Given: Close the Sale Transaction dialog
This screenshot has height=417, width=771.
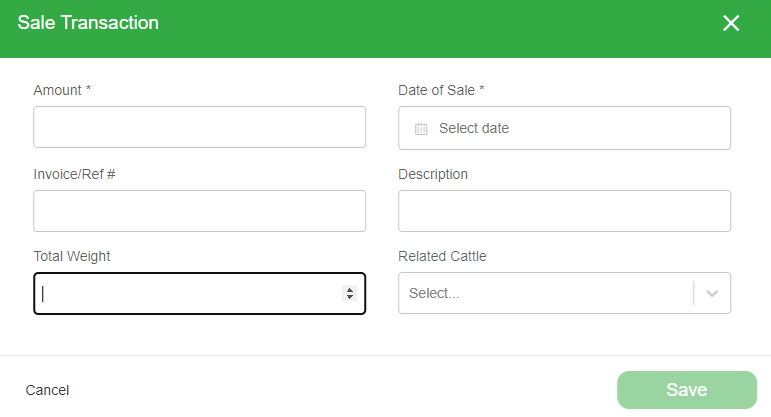Looking at the screenshot, I should 731,23.
